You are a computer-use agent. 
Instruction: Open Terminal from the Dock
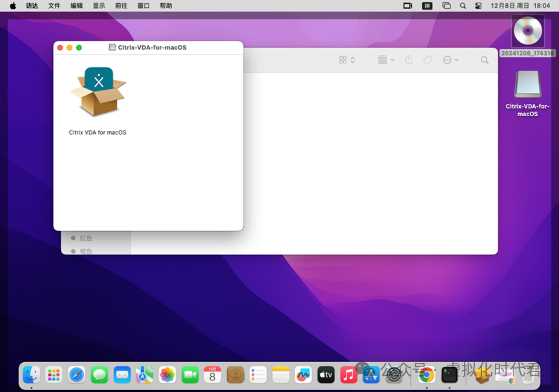point(450,375)
